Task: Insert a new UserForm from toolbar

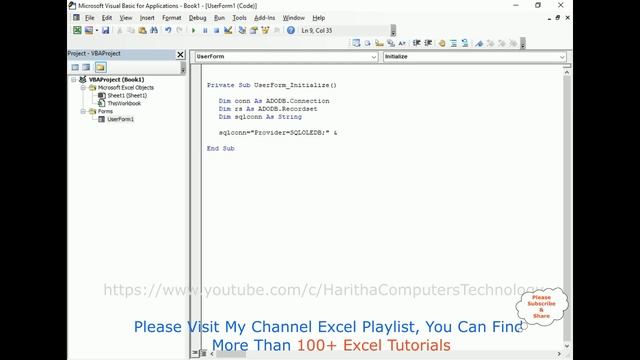Action: pos(88,30)
